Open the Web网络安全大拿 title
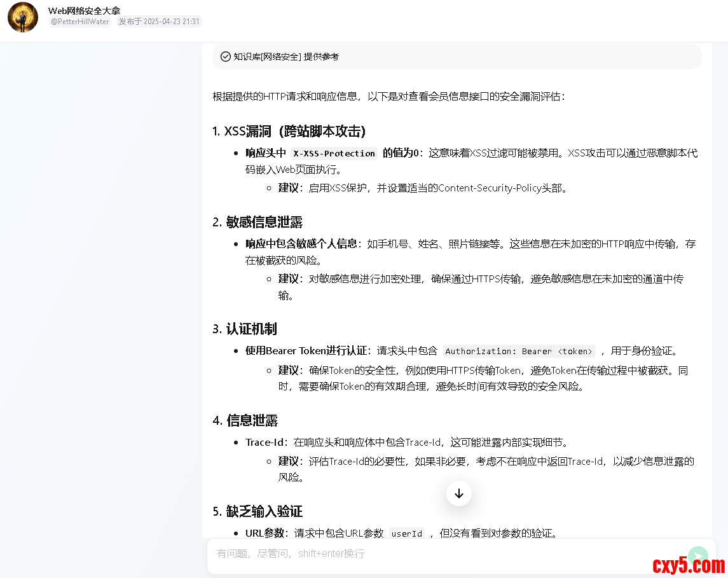The width and height of the screenshot is (728, 578). 84,10
